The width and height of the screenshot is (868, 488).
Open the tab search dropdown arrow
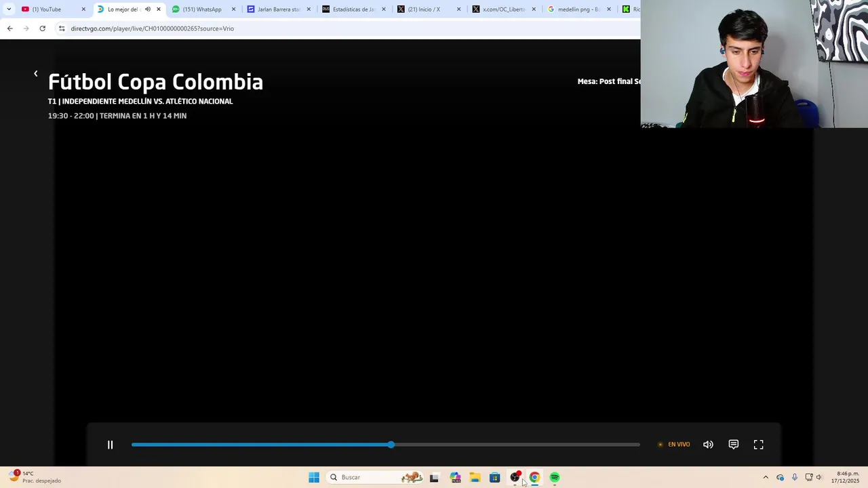[9, 9]
